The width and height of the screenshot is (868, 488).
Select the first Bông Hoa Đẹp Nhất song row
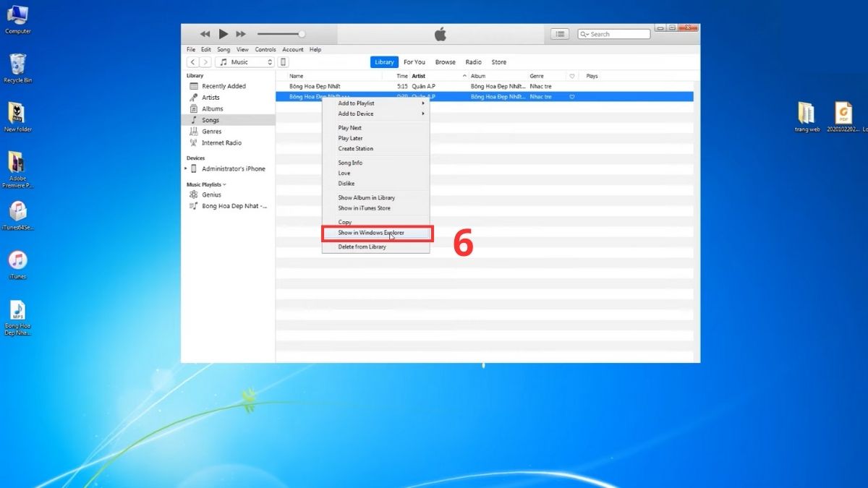pos(484,86)
